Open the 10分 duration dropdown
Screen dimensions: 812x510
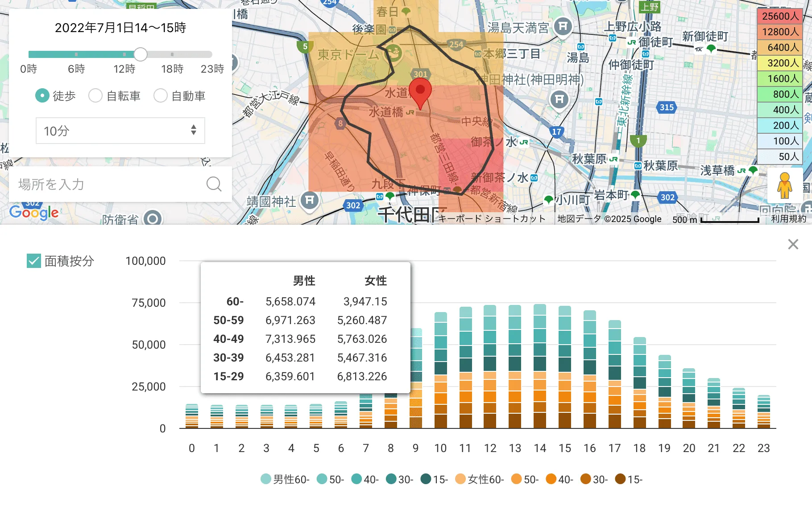click(x=120, y=131)
